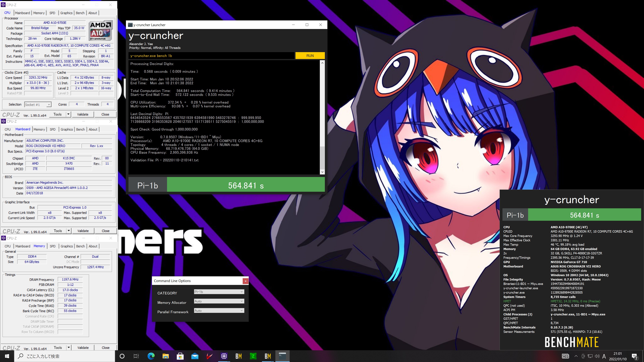Open the Parallel Framework dropdown

point(219,311)
